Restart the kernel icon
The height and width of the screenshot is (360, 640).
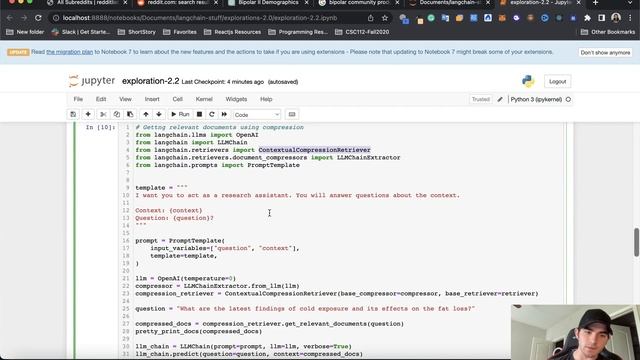click(x=211, y=115)
